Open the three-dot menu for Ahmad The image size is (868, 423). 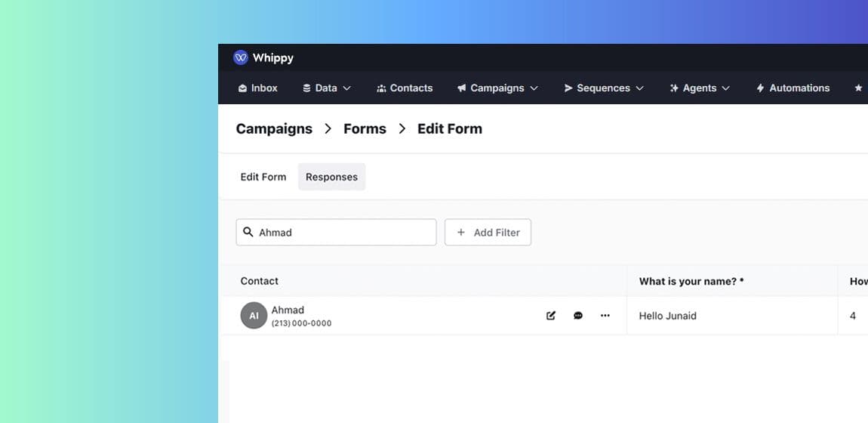[x=605, y=316]
